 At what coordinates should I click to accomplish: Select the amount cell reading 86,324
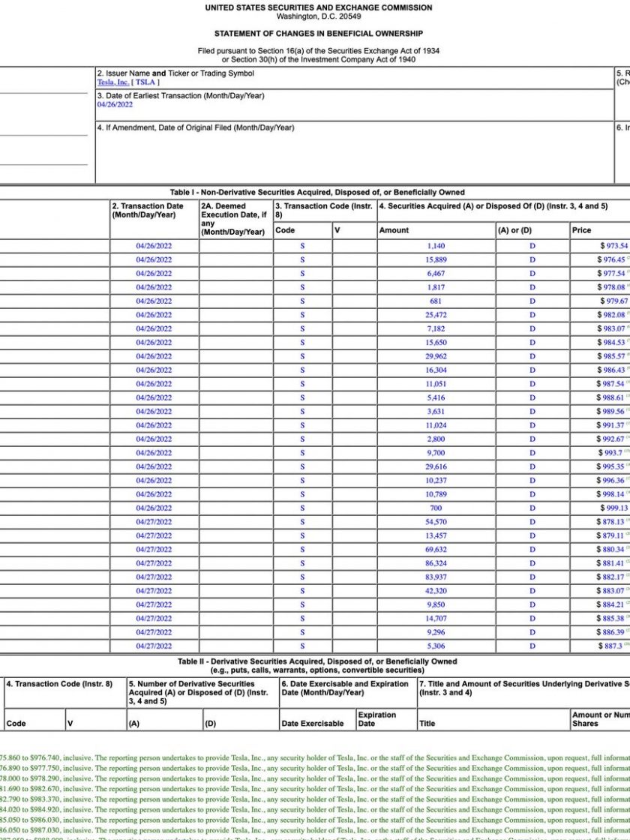[x=436, y=563]
